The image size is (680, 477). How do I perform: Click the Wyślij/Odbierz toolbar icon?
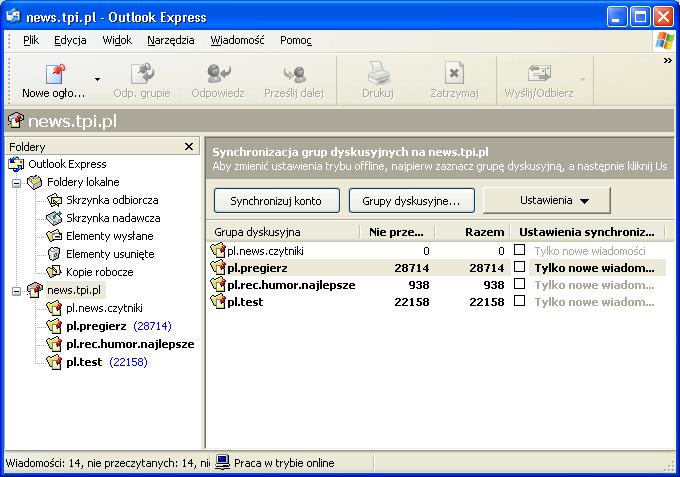click(539, 75)
